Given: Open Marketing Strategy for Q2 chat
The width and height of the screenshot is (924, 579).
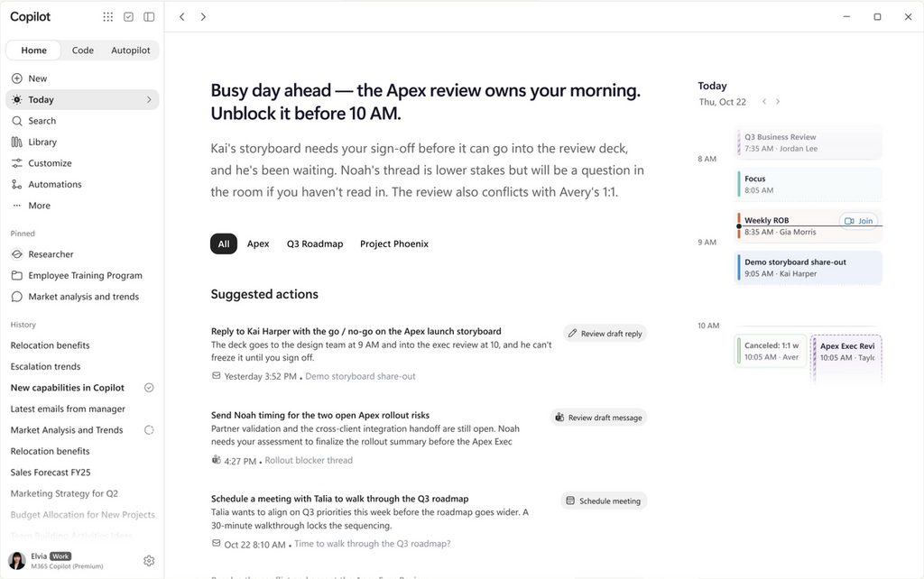Looking at the screenshot, I should 64,493.
